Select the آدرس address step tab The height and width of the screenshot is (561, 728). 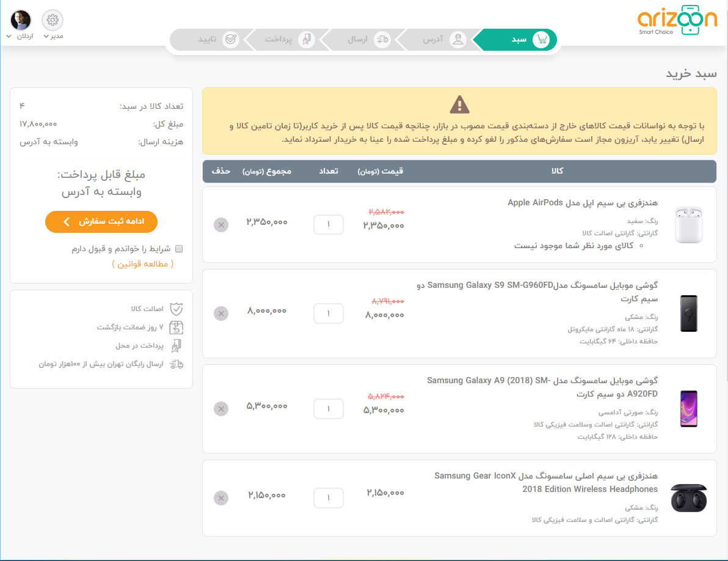click(438, 40)
